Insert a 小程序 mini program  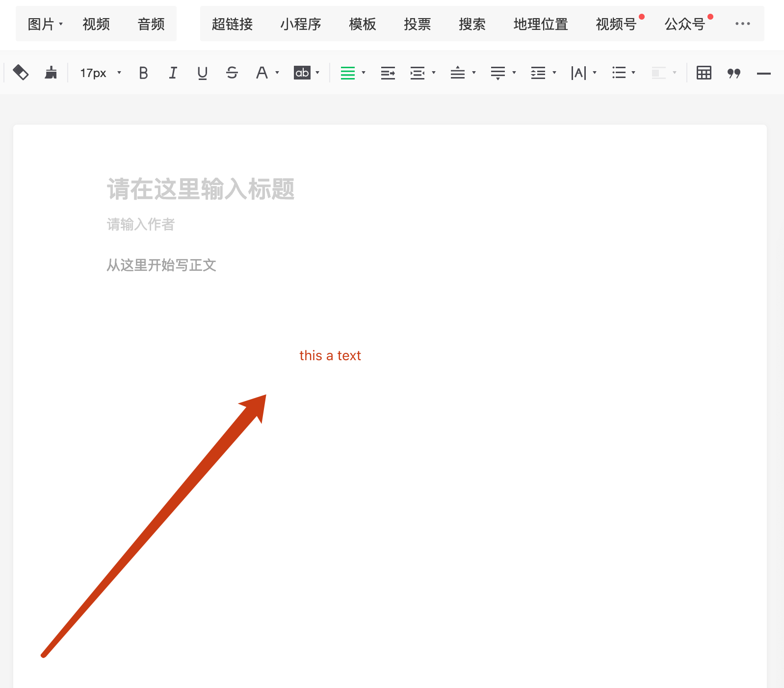301,24
